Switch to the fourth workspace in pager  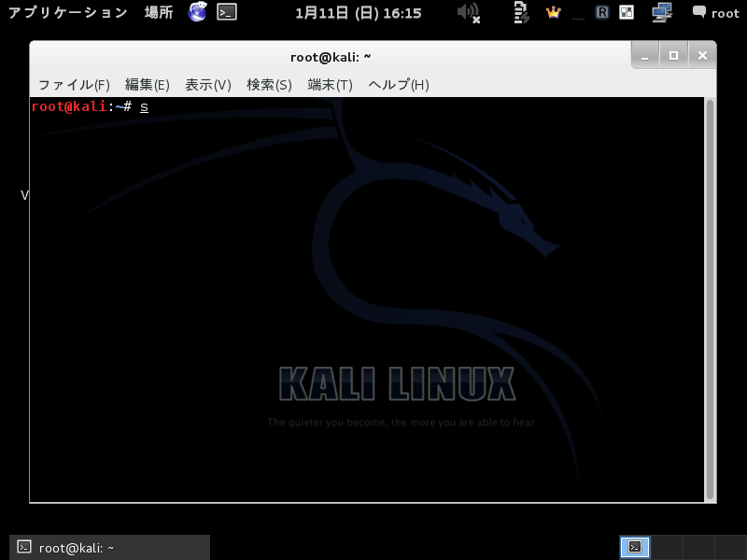tap(730, 547)
